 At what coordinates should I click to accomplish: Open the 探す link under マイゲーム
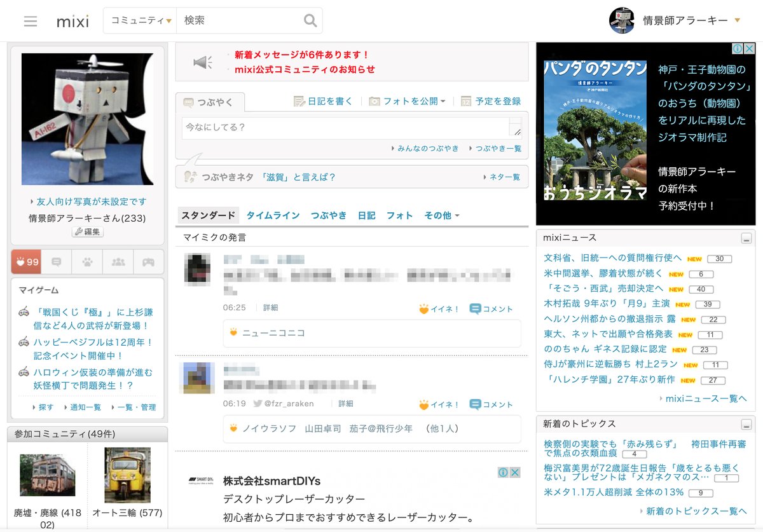click(46, 407)
